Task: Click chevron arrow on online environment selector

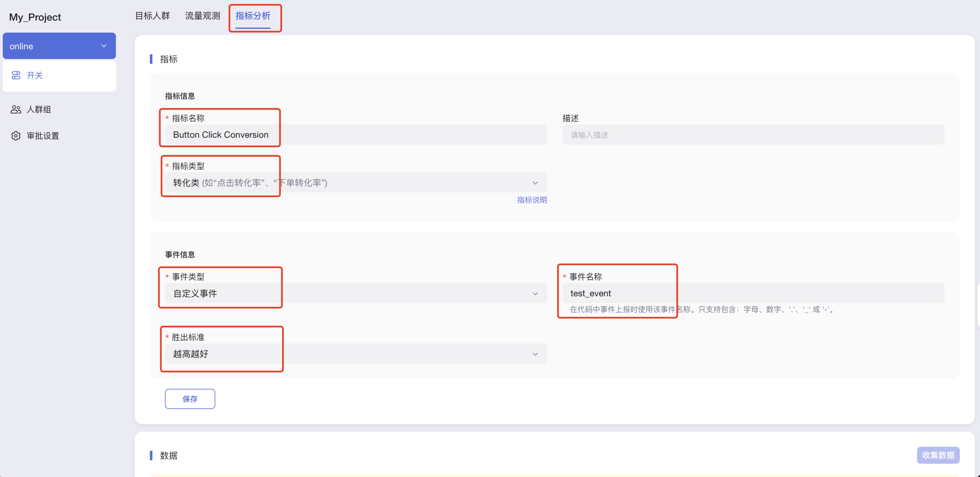Action: (104, 46)
